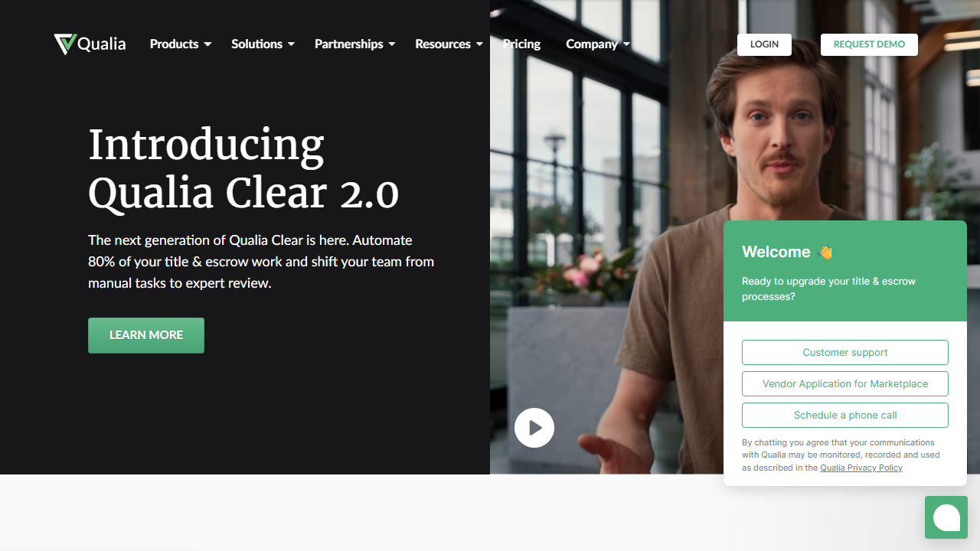Click the LOGIN button
980x551 pixels.
coord(764,44)
